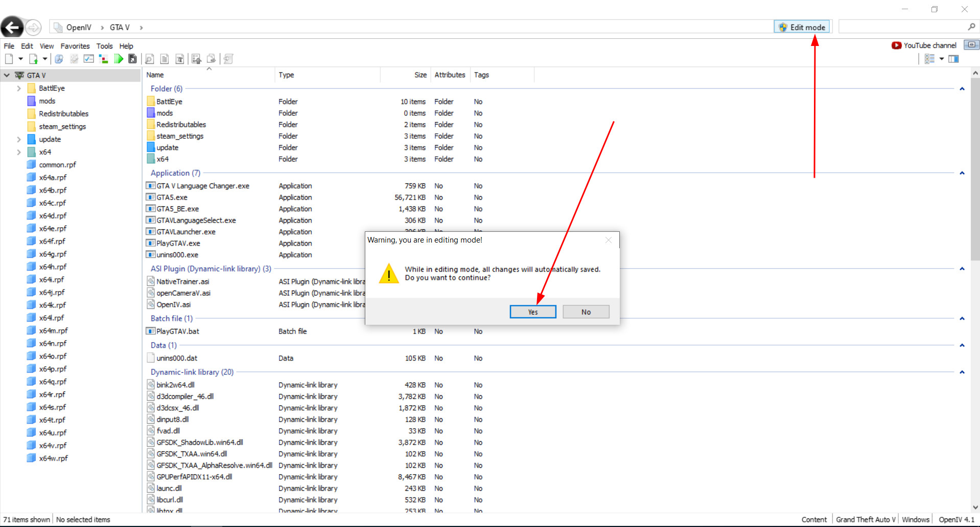
Task: Click the T text document icon
Action: coord(180,59)
